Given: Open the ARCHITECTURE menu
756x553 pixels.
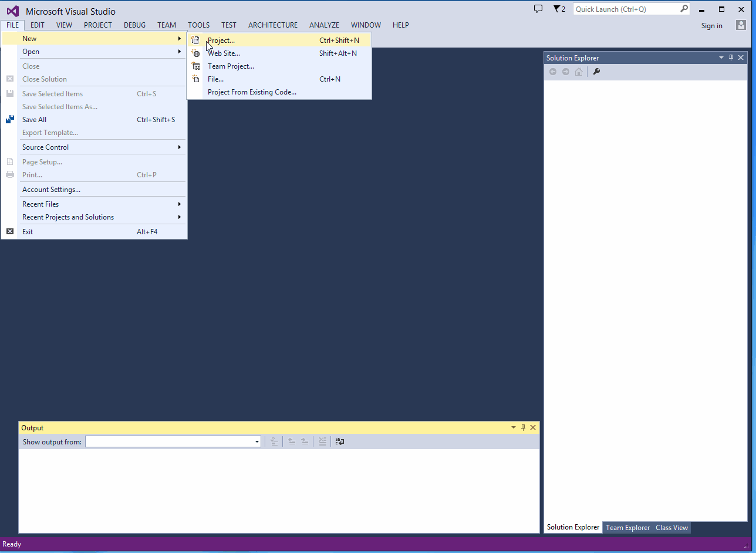Looking at the screenshot, I should [x=273, y=25].
